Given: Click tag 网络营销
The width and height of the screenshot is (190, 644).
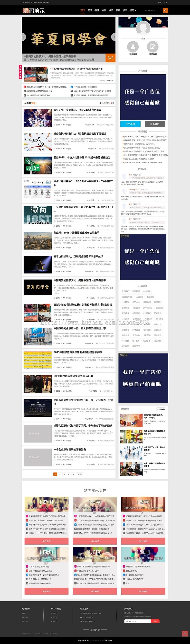Looking at the screenshot, I should [x=136, y=330].
